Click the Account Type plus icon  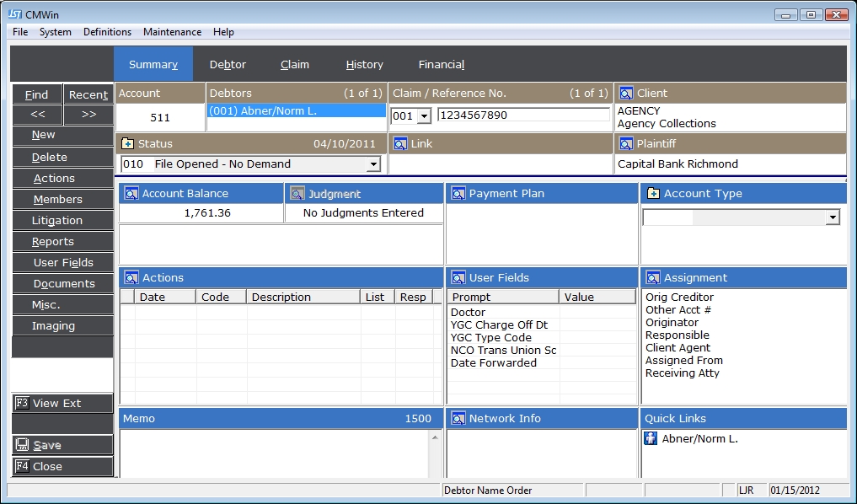[x=653, y=194]
